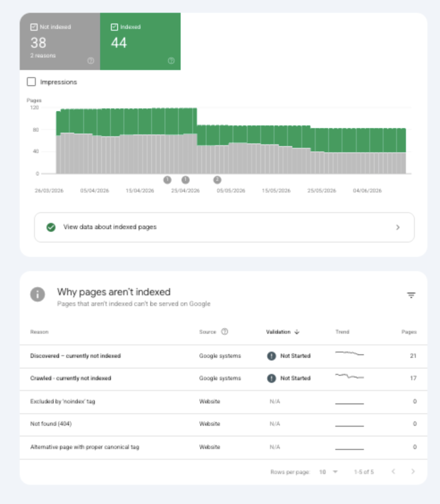Click Not Started status icon for Discovered row
The width and height of the screenshot is (440, 504).
271,356
